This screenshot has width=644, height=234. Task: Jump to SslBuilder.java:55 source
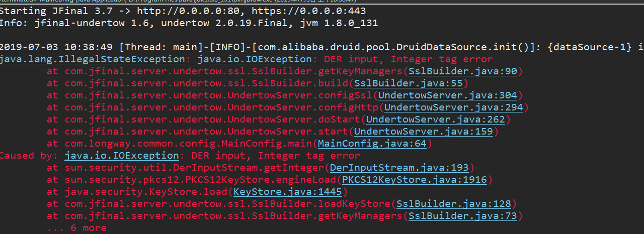click(409, 83)
